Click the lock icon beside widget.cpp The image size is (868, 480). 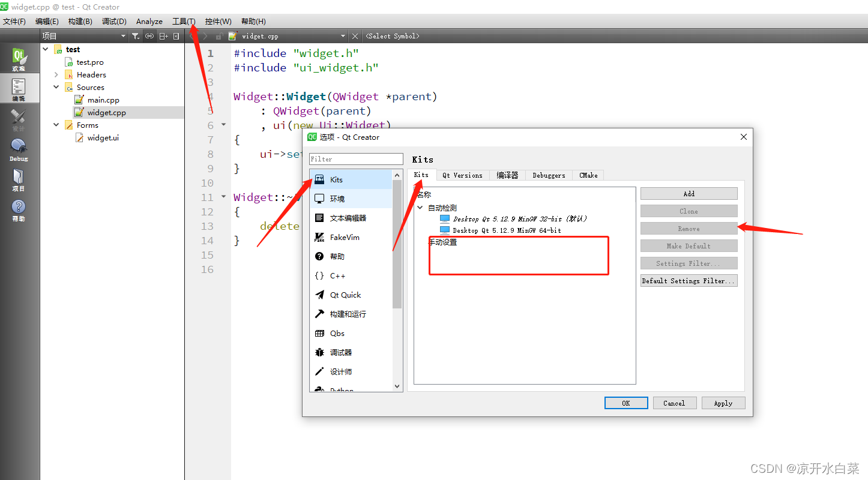point(219,36)
